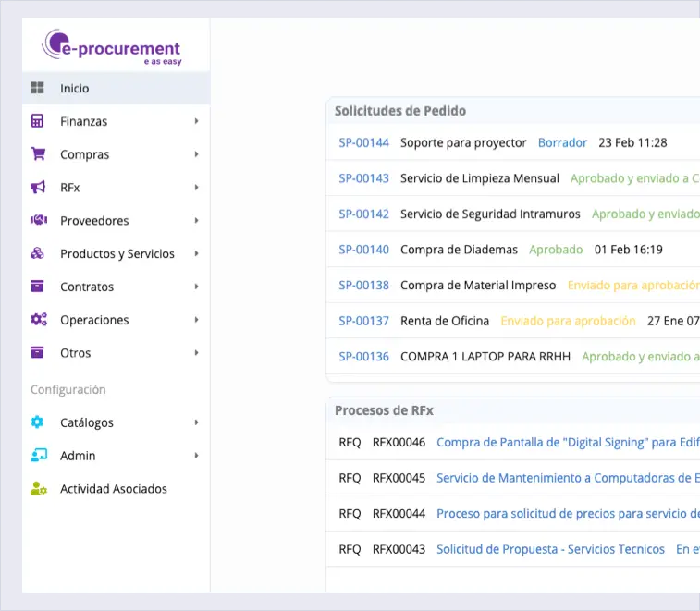Open purchase request SP-00140
This screenshot has height=611, width=700.
coord(363,250)
